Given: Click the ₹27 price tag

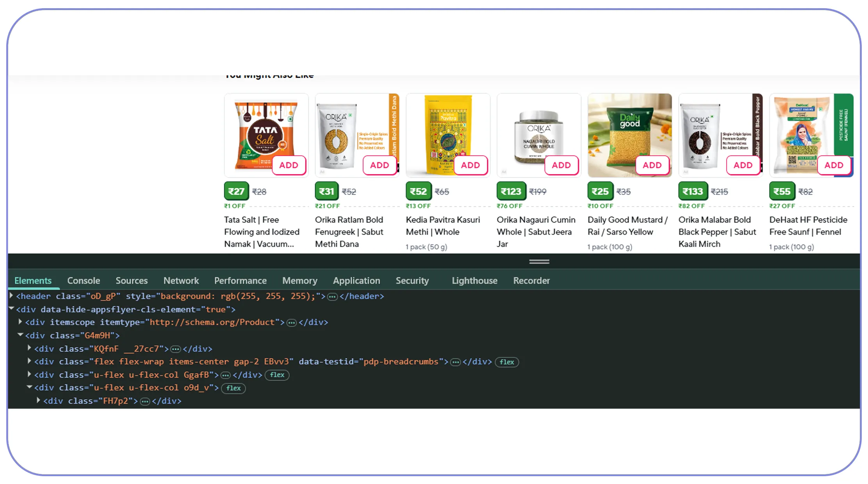Looking at the screenshot, I should (x=236, y=191).
